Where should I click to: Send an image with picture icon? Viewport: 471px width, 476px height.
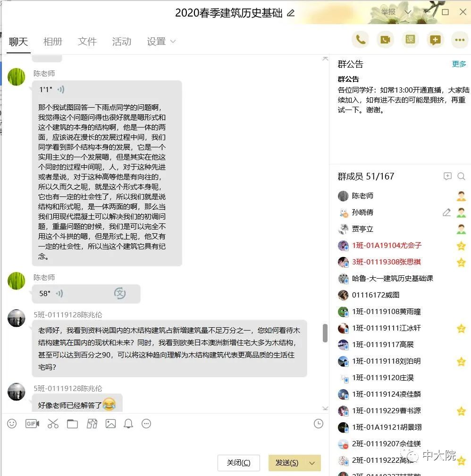(110, 424)
